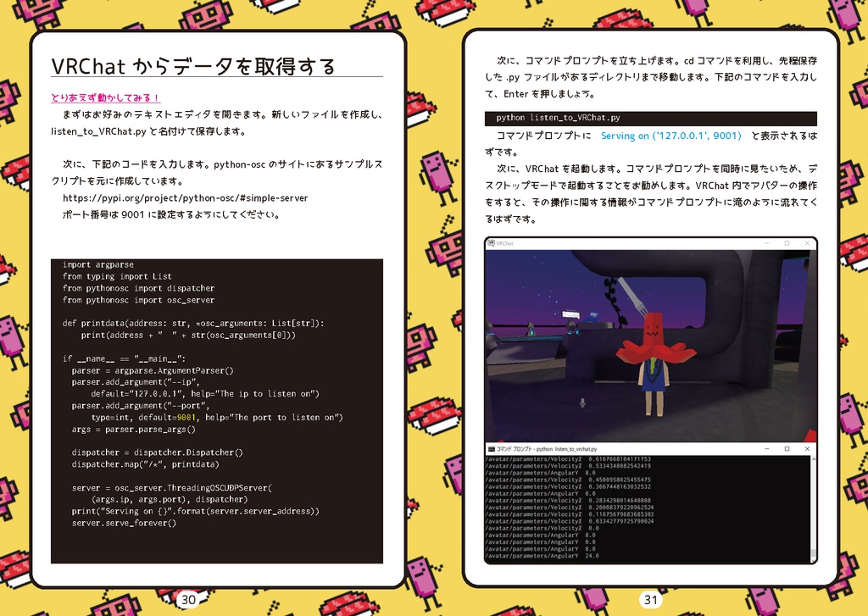Mute the microphone icon in the VRChat view
The image size is (868, 616).
582,402
